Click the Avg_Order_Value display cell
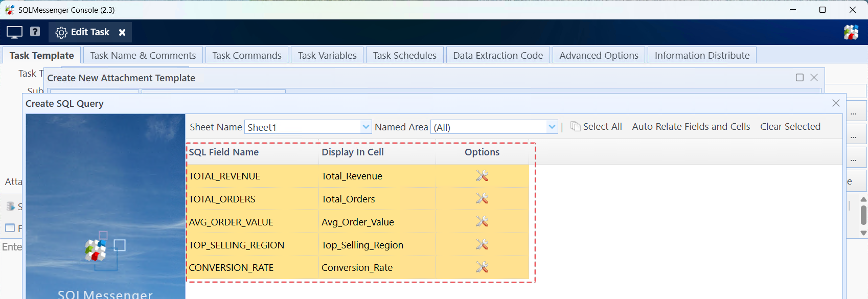The height and width of the screenshot is (299, 868). tap(377, 222)
